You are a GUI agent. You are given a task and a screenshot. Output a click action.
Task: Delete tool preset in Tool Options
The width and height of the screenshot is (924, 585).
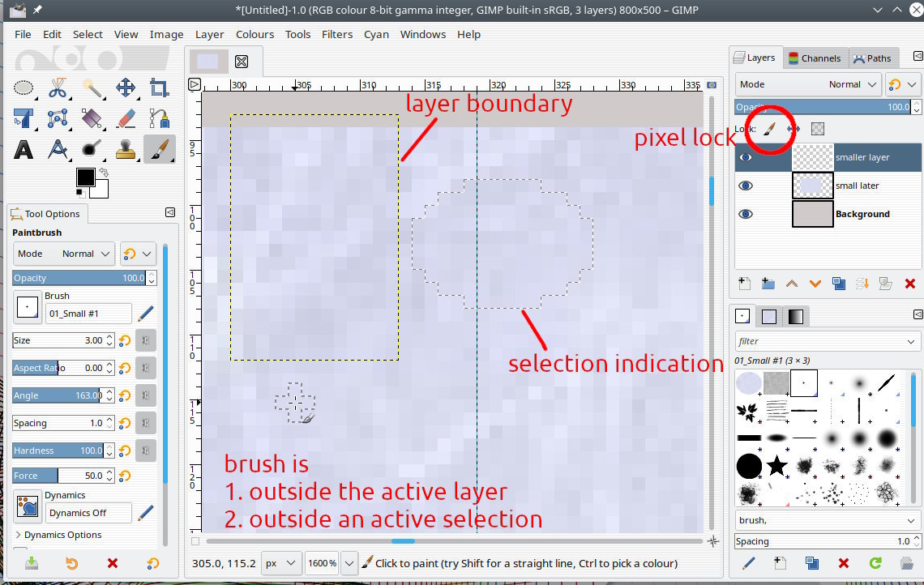pos(112,564)
